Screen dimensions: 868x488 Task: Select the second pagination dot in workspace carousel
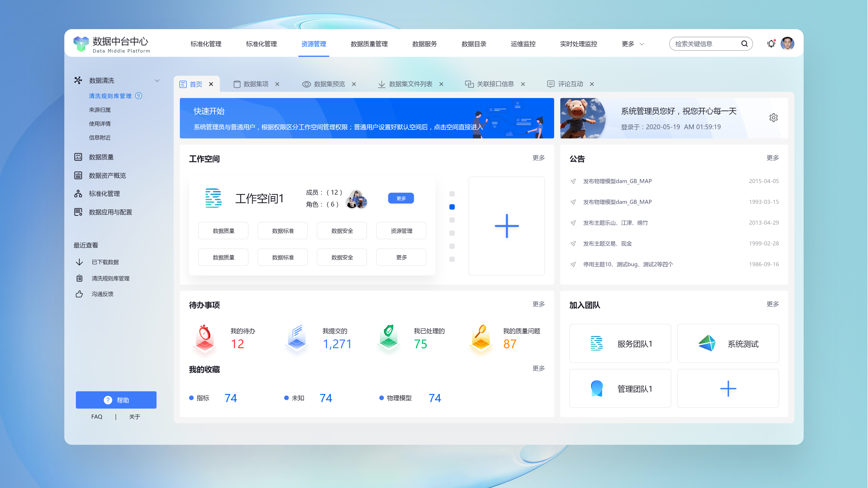click(452, 207)
